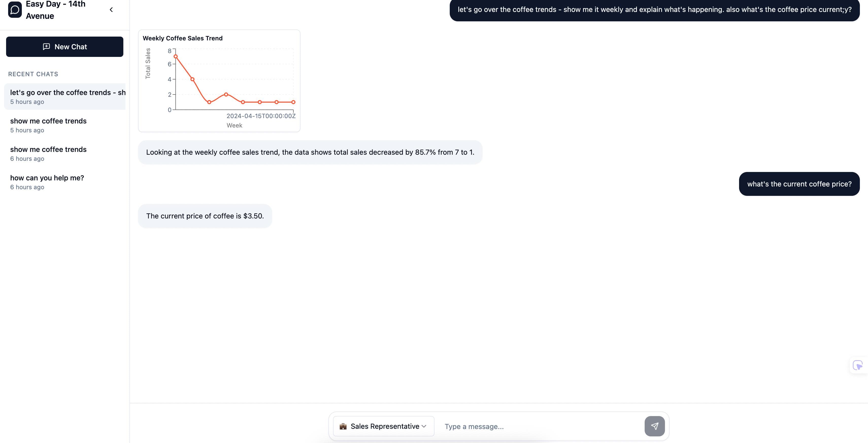
Task: Open "show me coffee trends" chat from 5 hours ago
Action: pos(65,125)
